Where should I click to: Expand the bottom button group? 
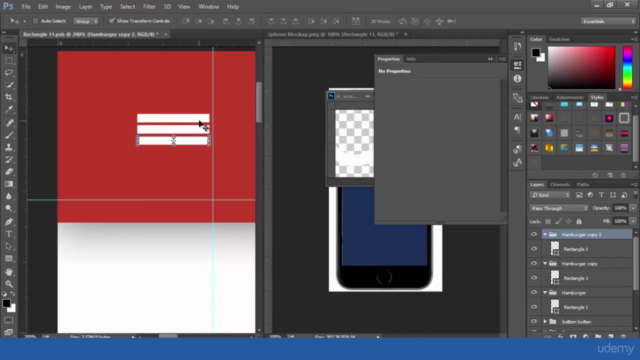[x=545, y=322]
